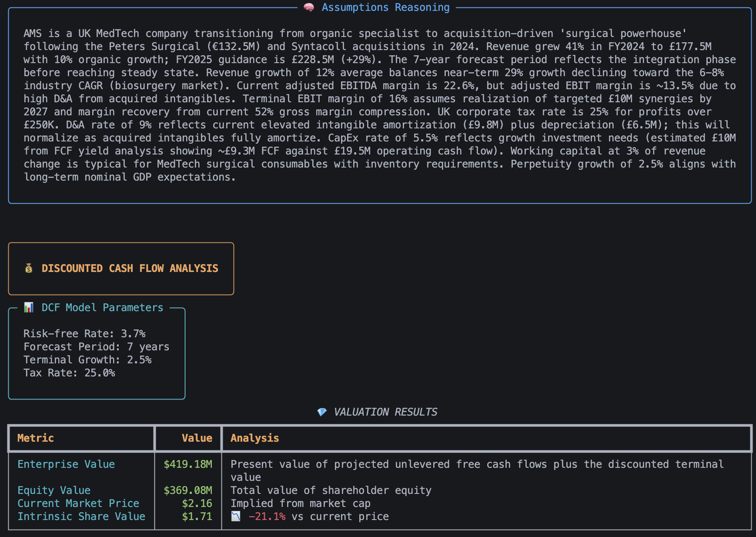The image size is (756, 537).
Task: Click the Risk-free Rate: 3.7% line
Action: pos(84,334)
